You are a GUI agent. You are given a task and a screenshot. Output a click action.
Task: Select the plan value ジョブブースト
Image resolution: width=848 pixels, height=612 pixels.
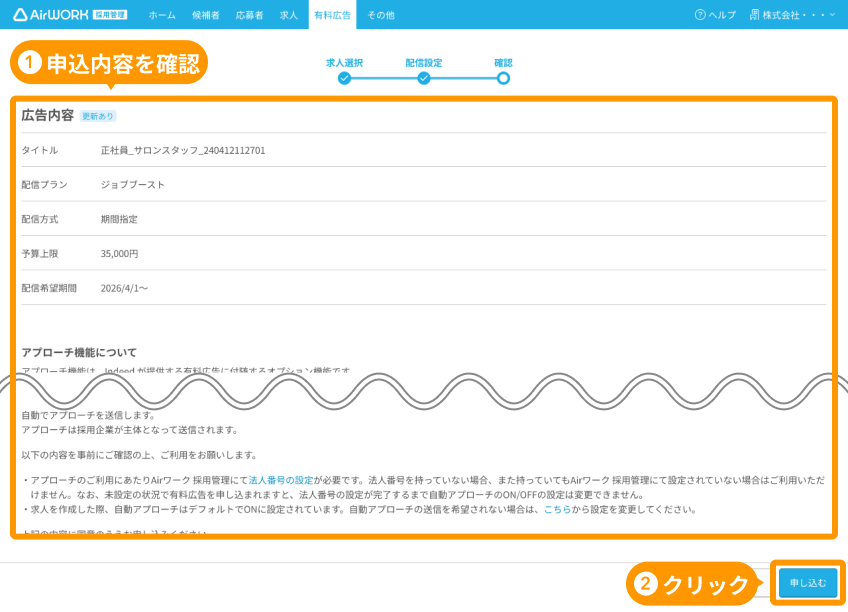pyautogui.click(x=132, y=185)
